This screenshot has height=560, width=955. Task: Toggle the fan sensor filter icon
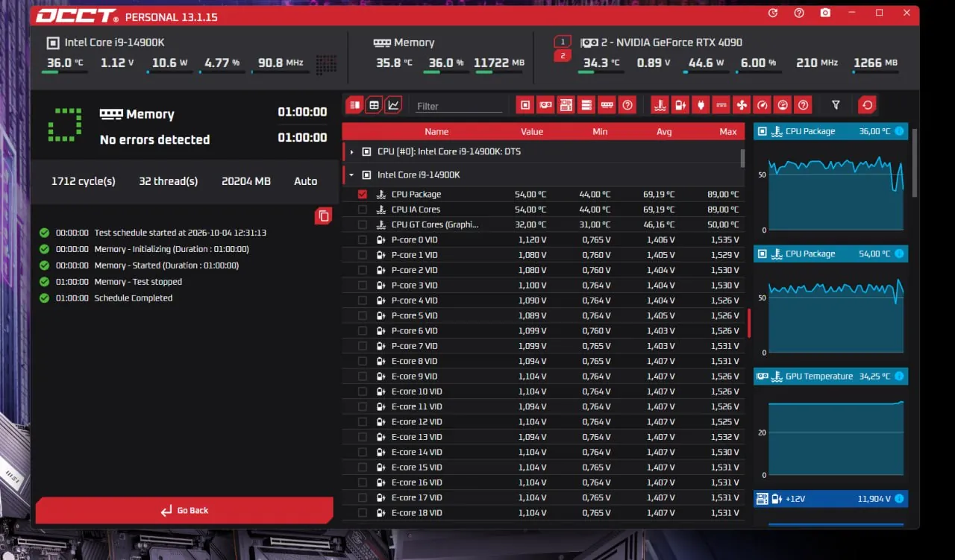tap(741, 105)
